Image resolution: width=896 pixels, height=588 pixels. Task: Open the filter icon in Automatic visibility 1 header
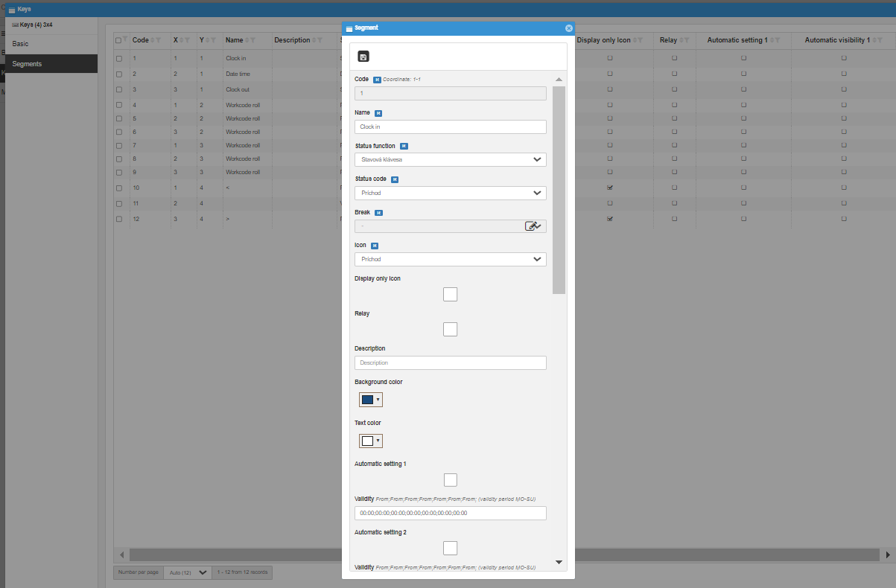pyautogui.click(x=880, y=40)
